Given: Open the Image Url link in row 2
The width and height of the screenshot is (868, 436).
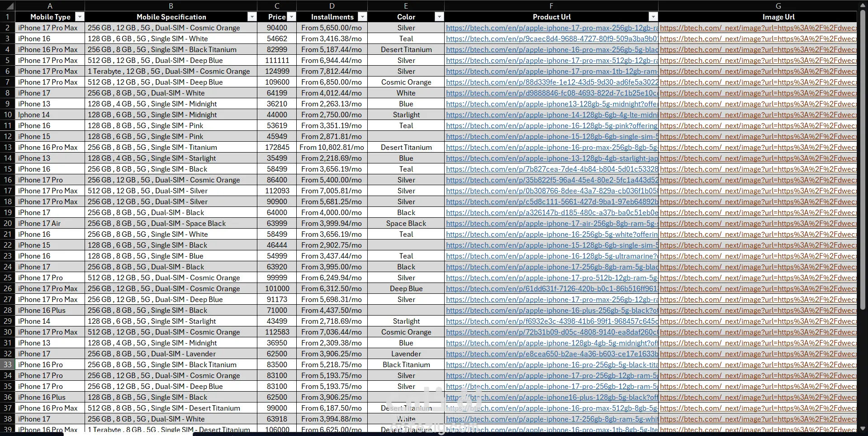Looking at the screenshot, I should (758, 28).
